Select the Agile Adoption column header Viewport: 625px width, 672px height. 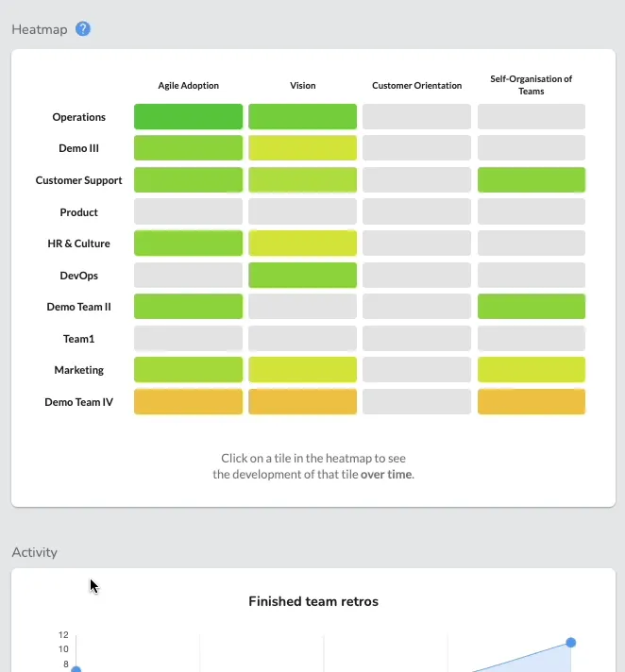pos(188,86)
